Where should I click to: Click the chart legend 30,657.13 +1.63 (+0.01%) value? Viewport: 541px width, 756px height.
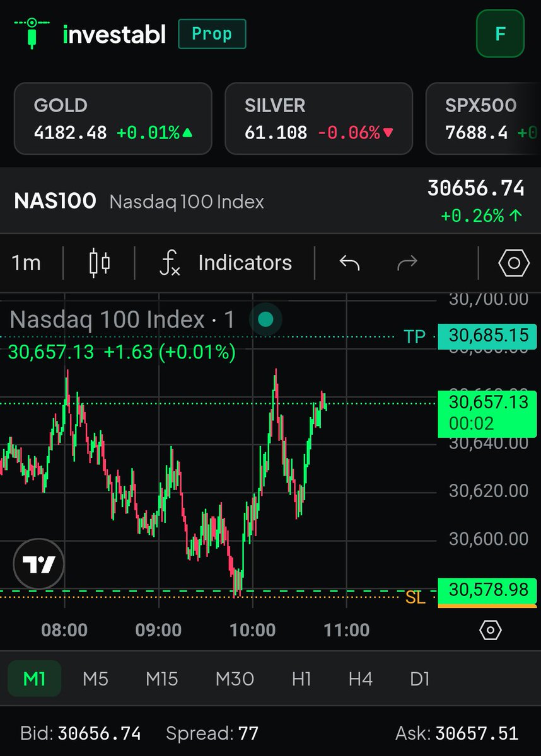[122, 352]
